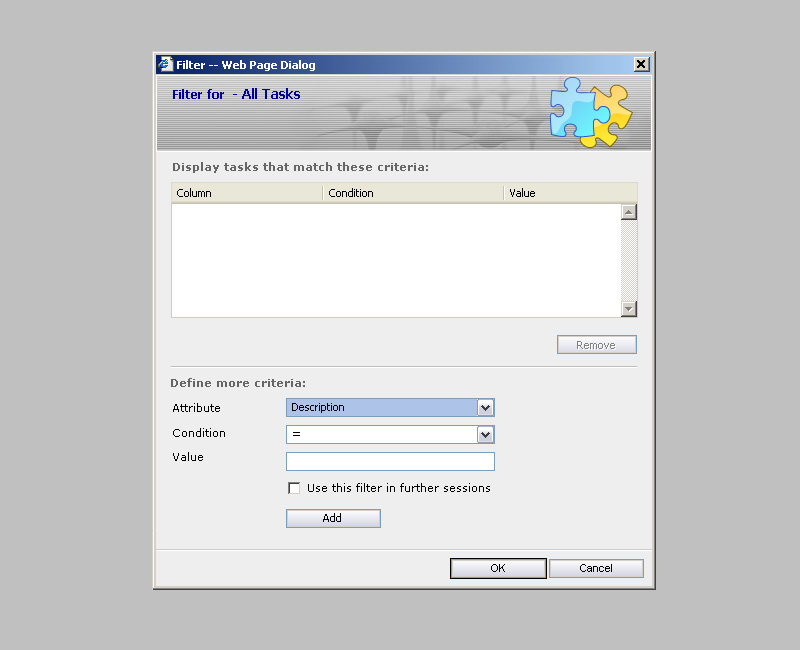This screenshot has width=800, height=650.
Task: Click the criteria list scroll down arrow
Action: click(x=629, y=309)
